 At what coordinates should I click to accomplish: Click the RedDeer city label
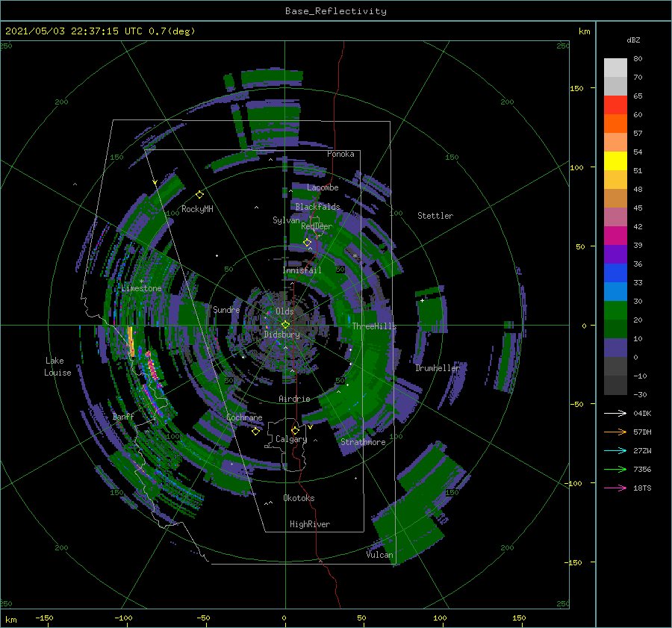[x=317, y=226]
